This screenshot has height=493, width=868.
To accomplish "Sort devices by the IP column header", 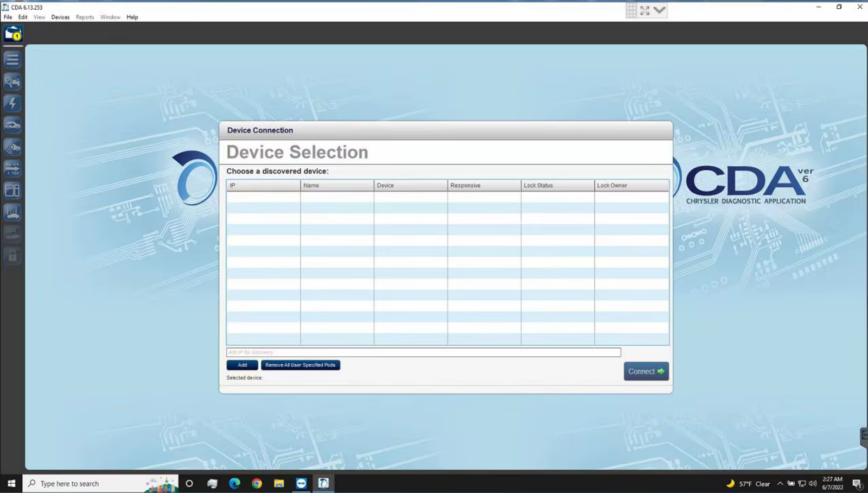I will click(x=263, y=185).
